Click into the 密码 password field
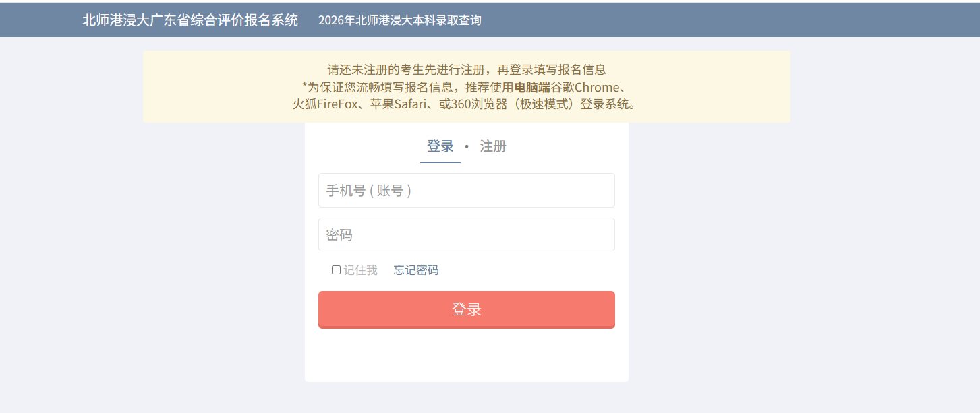 (x=466, y=234)
